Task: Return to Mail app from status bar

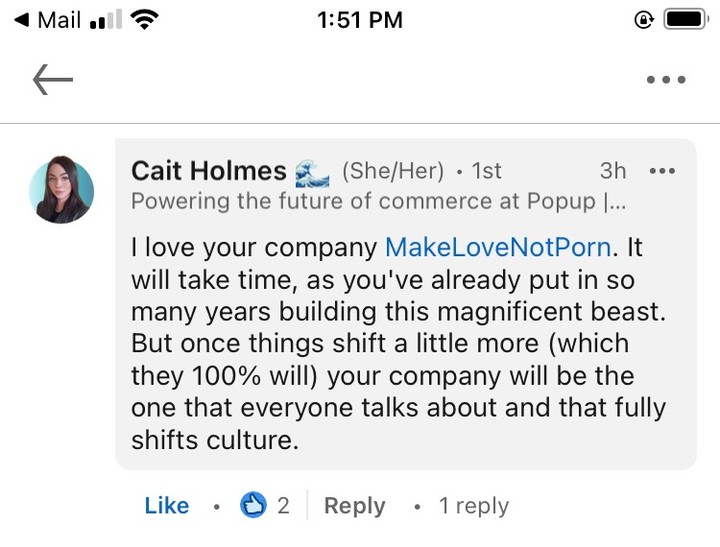Action: click(x=47, y=20)
